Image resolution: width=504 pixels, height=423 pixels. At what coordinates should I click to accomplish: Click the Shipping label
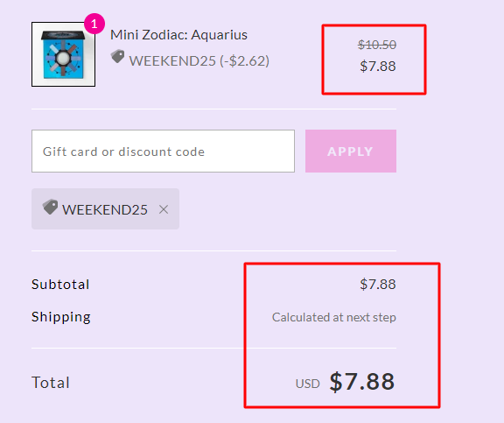[61, 317]
